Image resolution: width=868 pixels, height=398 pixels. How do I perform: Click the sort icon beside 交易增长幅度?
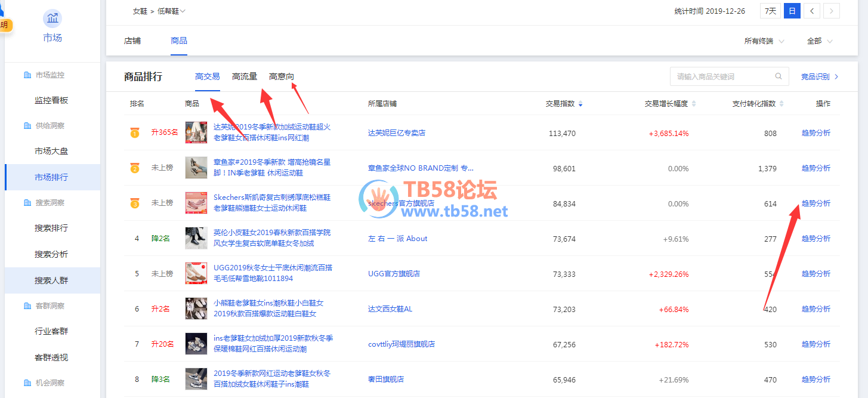694,104
